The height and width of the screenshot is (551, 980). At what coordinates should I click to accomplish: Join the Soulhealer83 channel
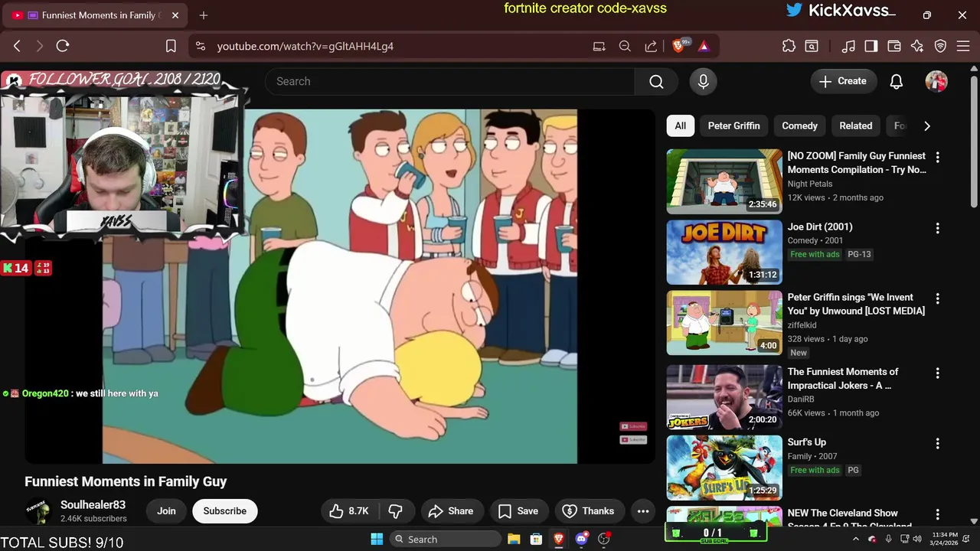(x=166, y=511)
